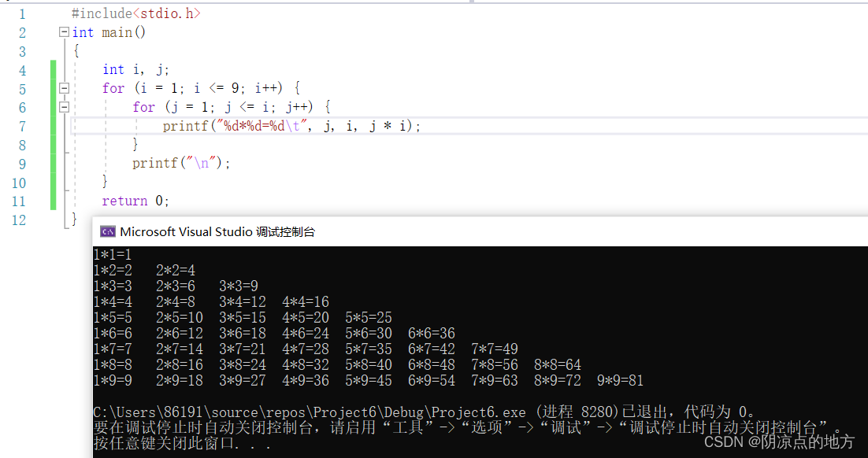Click the 'int i, j;' declaration line
This screenshot has width=868, height=458.
135,70
